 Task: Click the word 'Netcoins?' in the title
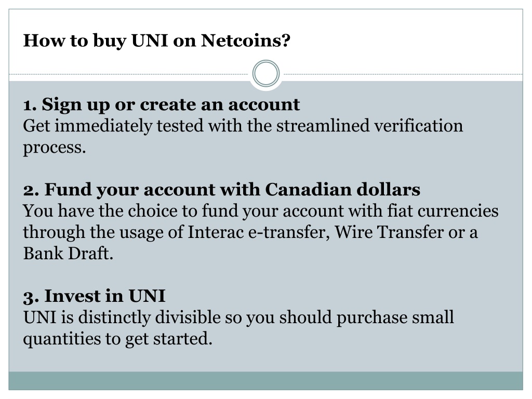pos(246,41)
